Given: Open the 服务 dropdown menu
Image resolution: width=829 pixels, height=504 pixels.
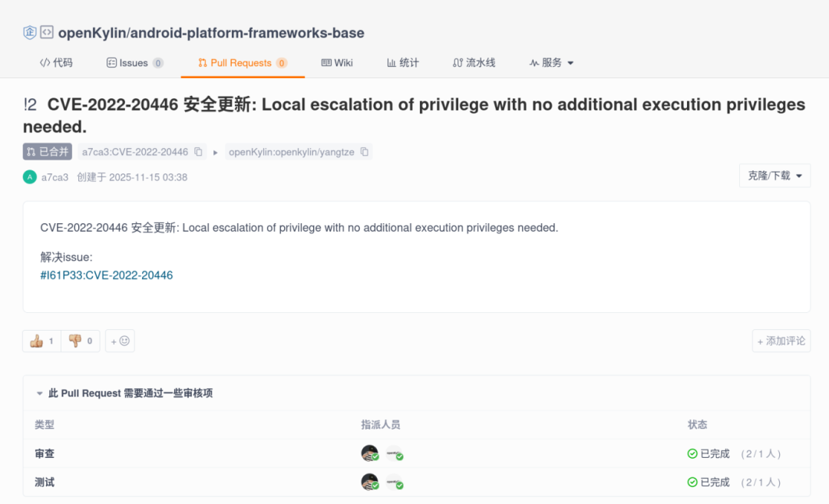Looking at the screenshot, I should click(552, 63).
